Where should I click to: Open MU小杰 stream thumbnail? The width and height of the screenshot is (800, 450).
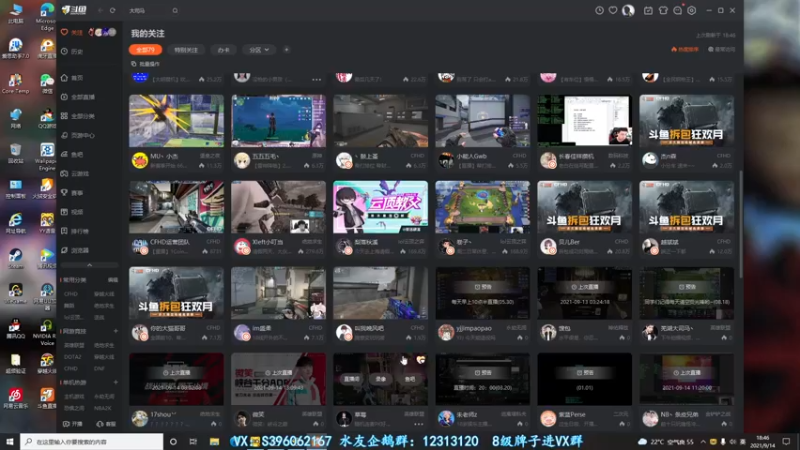coord(176,121)
